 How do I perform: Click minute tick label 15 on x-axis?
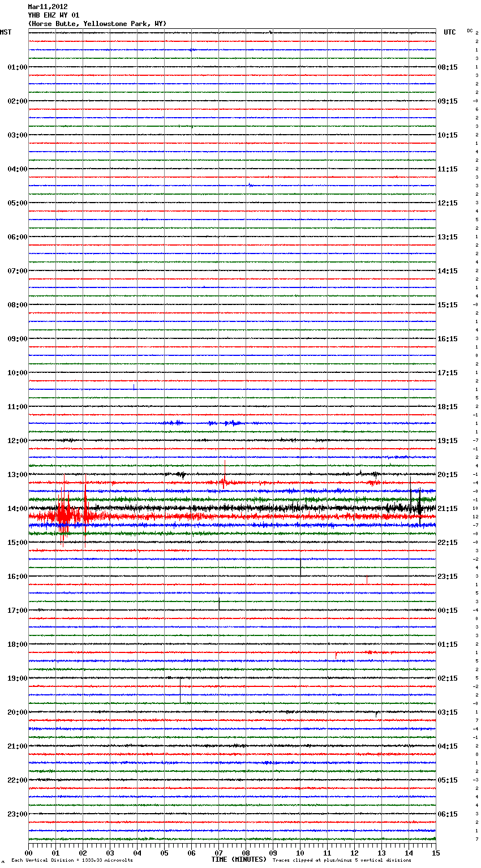pyautogui.click(x=436, y=852)
